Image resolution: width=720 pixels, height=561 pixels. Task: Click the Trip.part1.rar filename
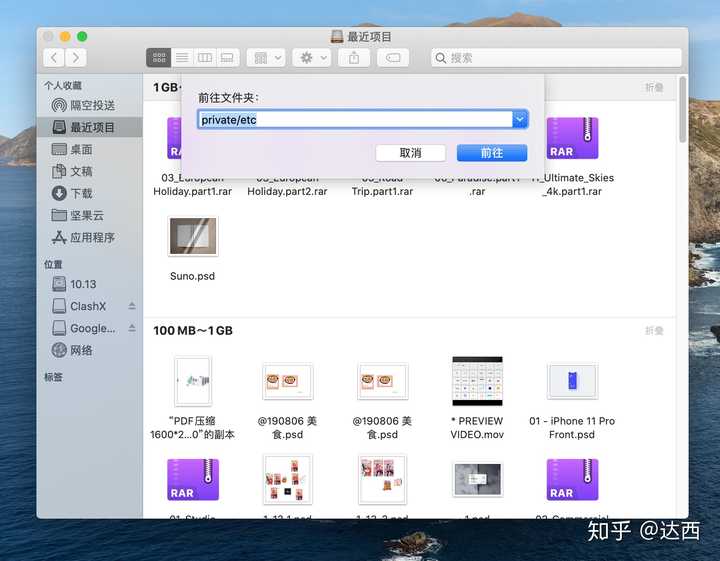click(382, 191)
